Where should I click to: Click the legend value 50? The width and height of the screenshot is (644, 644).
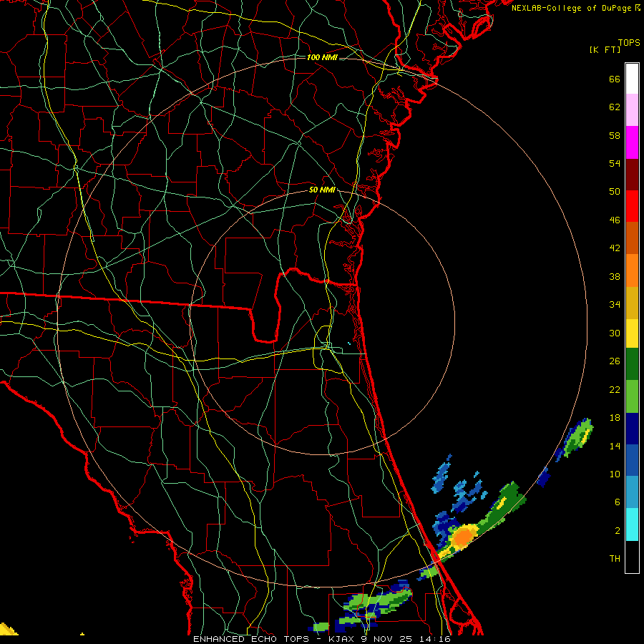coord(615,192)
